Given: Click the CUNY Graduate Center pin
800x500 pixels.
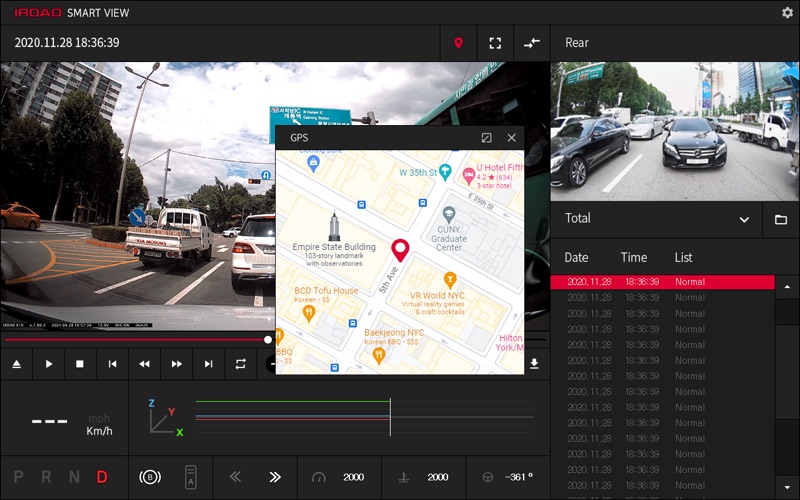Looking at the screenshot, I should pos(448,214).
